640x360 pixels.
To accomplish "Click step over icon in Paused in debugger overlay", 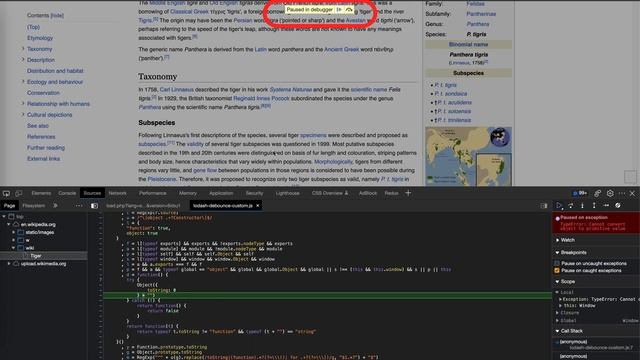I will point(349,9).
